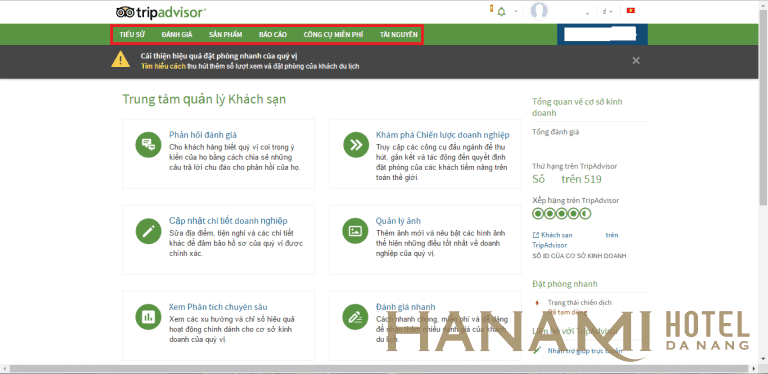Click 'Trung tâm quản lý Khách sạn' heading
Viewport: 768px width, 374px height.
204,99
